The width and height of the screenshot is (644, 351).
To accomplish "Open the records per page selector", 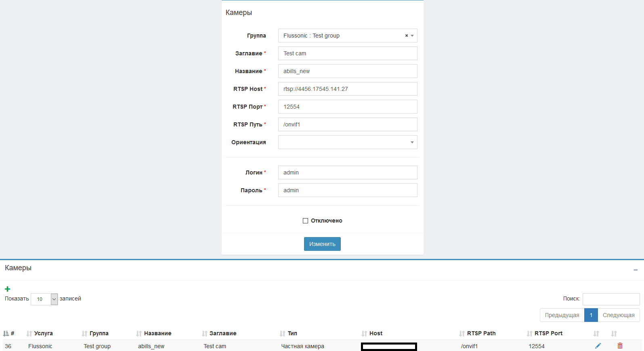I will [x=44, y=299].
